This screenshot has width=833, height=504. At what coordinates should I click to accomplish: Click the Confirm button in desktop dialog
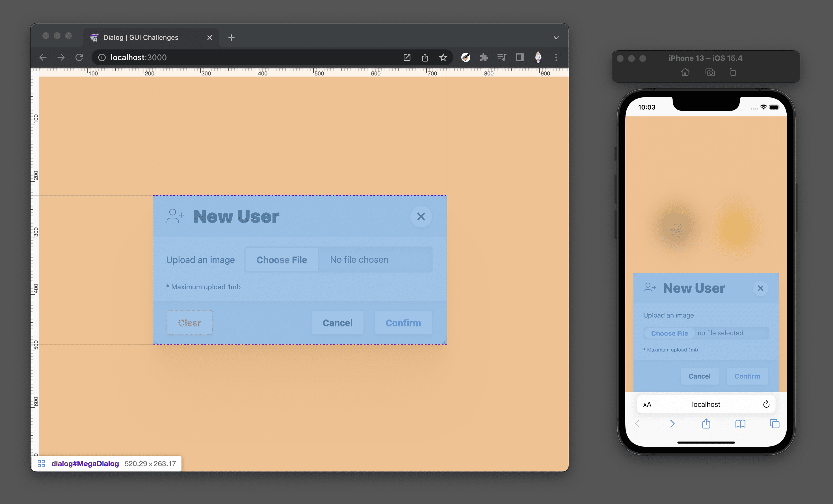tap(403, 323)
